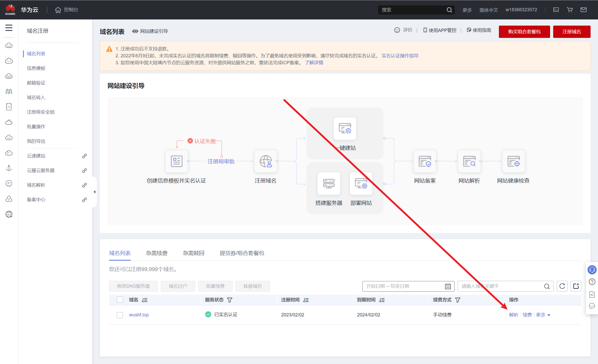Image resolution: width=598 pixels, height=364 pixels.
Task: Open the 服务状态 filter dropdown
Action: pyautogui.click(x=230, y=300)
